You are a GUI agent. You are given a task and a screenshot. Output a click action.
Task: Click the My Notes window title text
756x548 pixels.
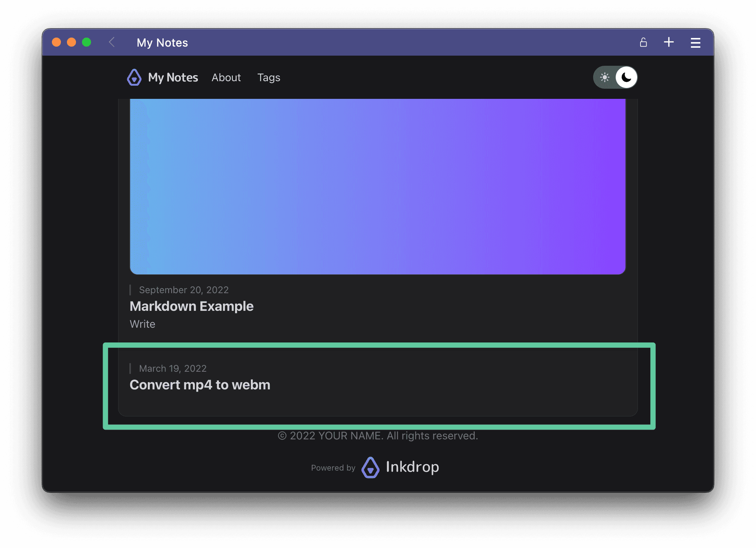162,42
